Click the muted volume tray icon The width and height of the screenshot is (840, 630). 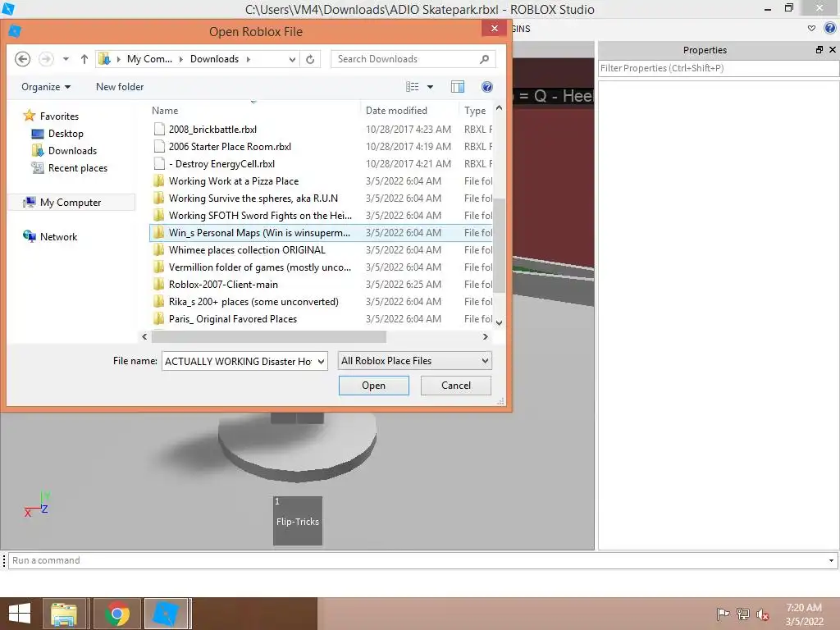coord(763,614)
